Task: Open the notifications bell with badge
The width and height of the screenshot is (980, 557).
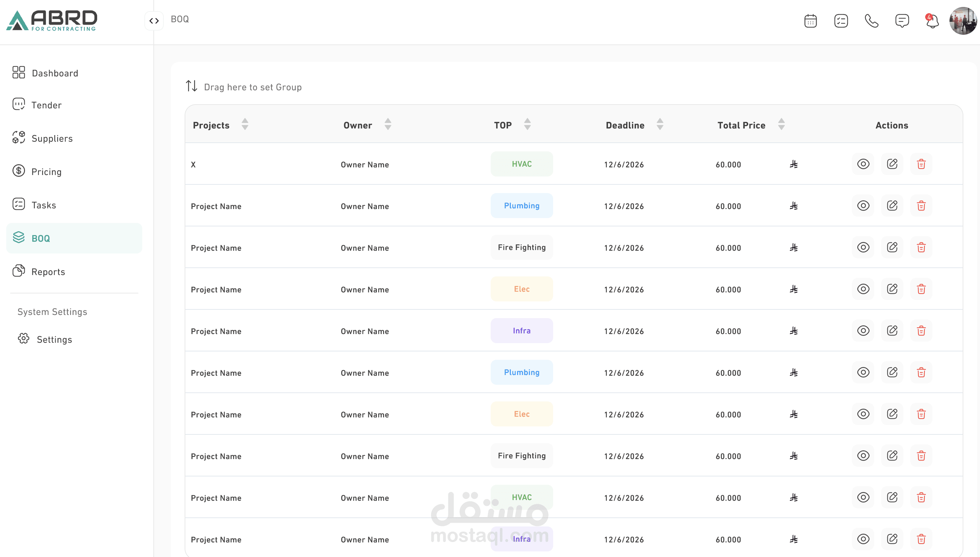Action: pyautogui.click(x=932, y=21)
